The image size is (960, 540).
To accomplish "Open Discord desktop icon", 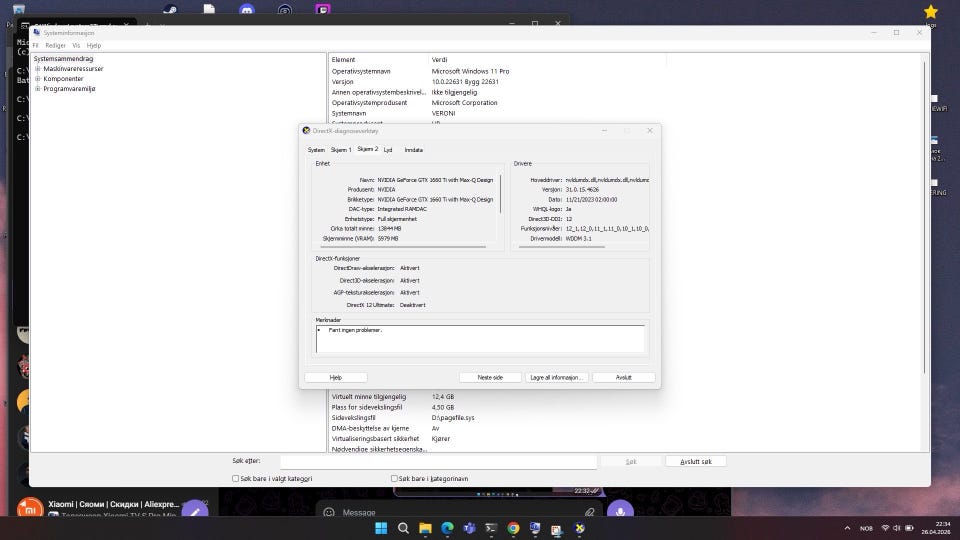I will pyautogui.click(x=247, y=9).
